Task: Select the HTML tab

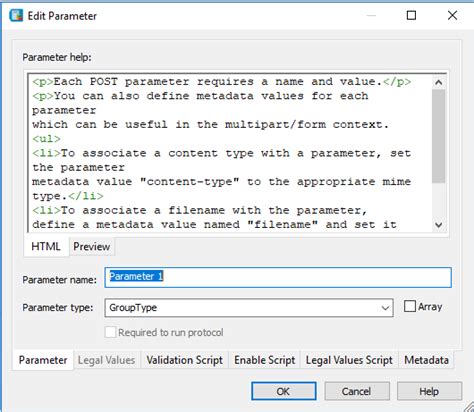Action: (46, 247)
